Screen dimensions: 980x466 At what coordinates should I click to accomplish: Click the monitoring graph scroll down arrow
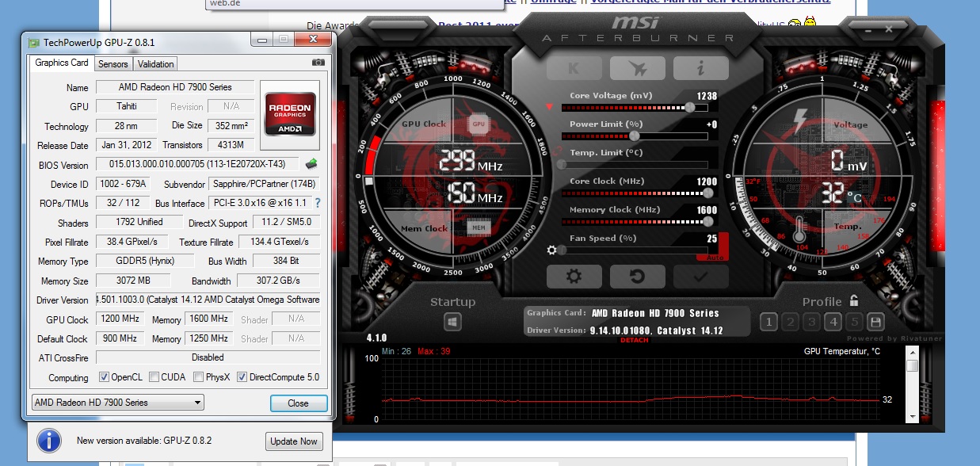(913, 416)
